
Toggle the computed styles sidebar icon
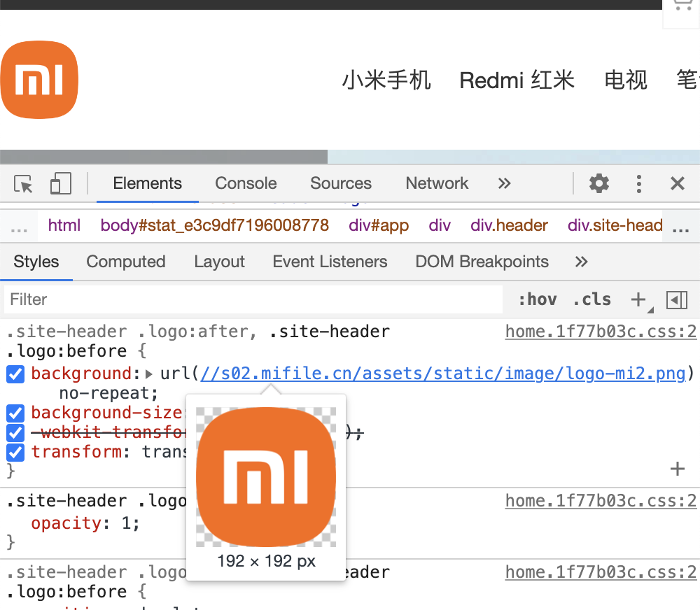point(677,300)
